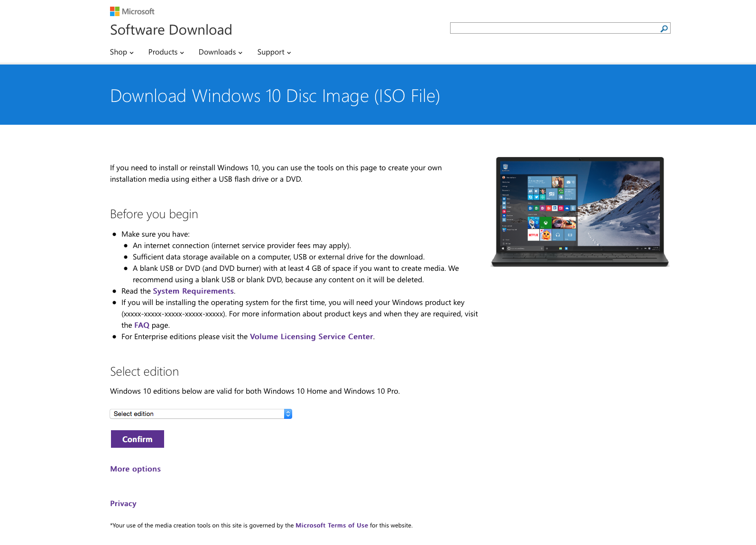Viewport: 756px width, 545px height.
Task: Open the Downloads menu
Action: click(x=221, y=52)
